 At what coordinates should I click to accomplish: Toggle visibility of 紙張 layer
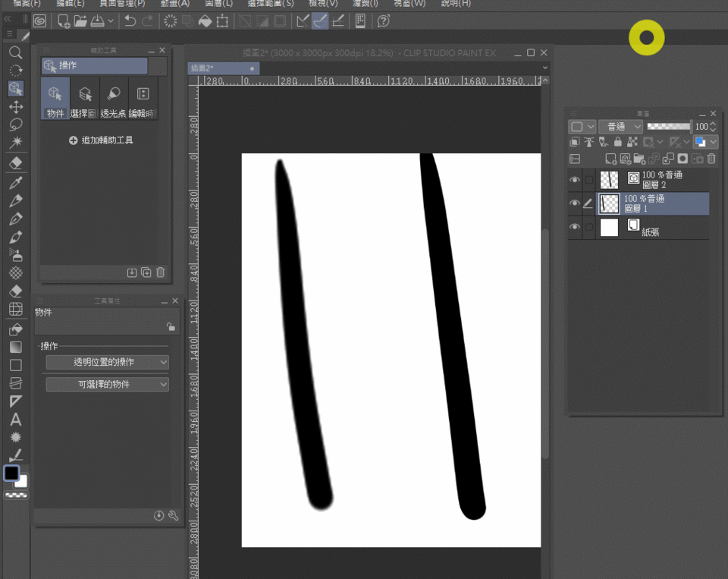pyautogui.click(x=575, y=227)
